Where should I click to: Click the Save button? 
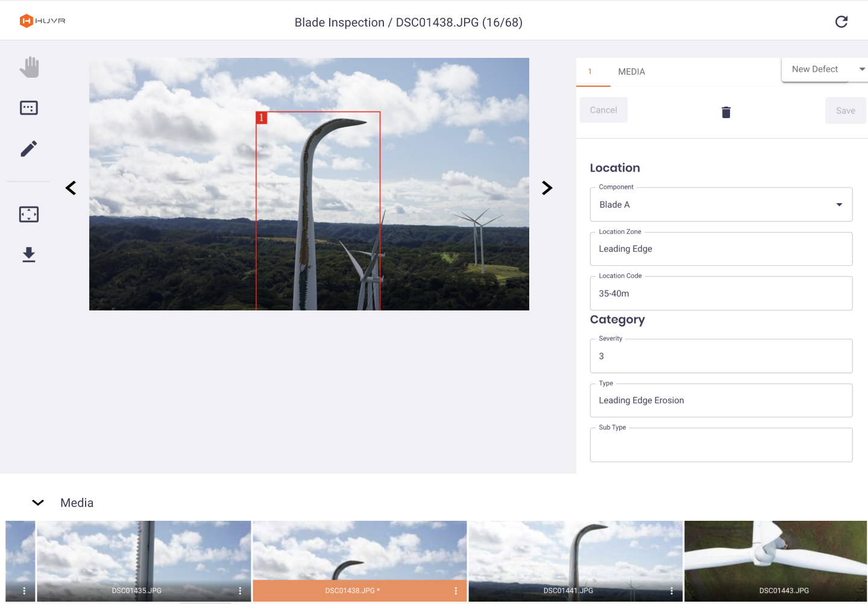click(846, 111)
